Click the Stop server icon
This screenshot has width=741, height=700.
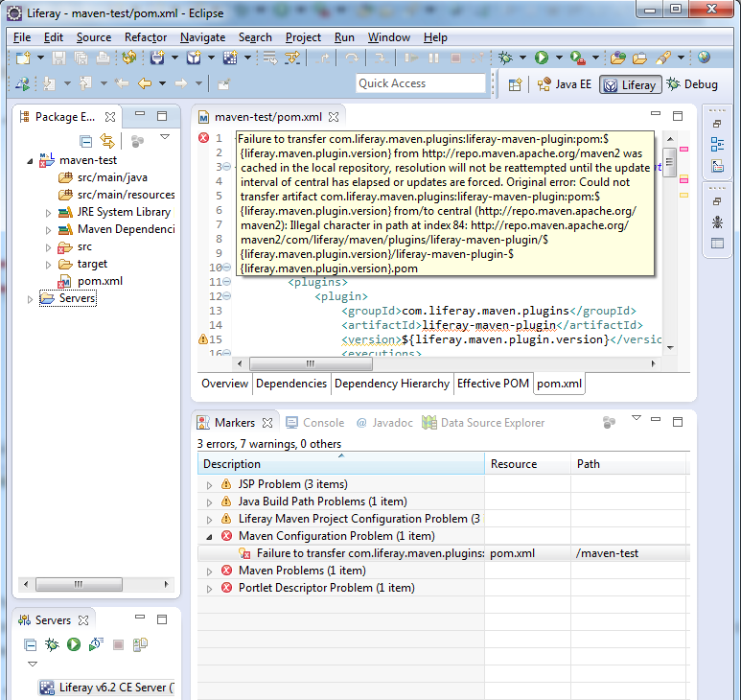(118, 644)
